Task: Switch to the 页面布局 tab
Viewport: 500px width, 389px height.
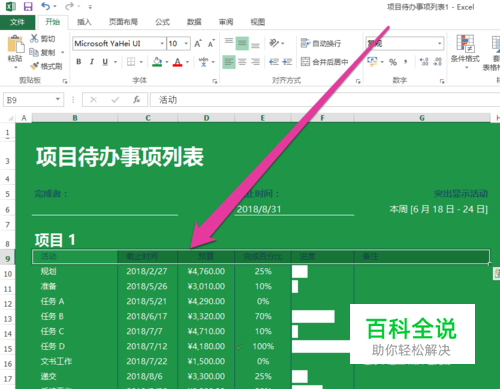Action: (123, 22)
